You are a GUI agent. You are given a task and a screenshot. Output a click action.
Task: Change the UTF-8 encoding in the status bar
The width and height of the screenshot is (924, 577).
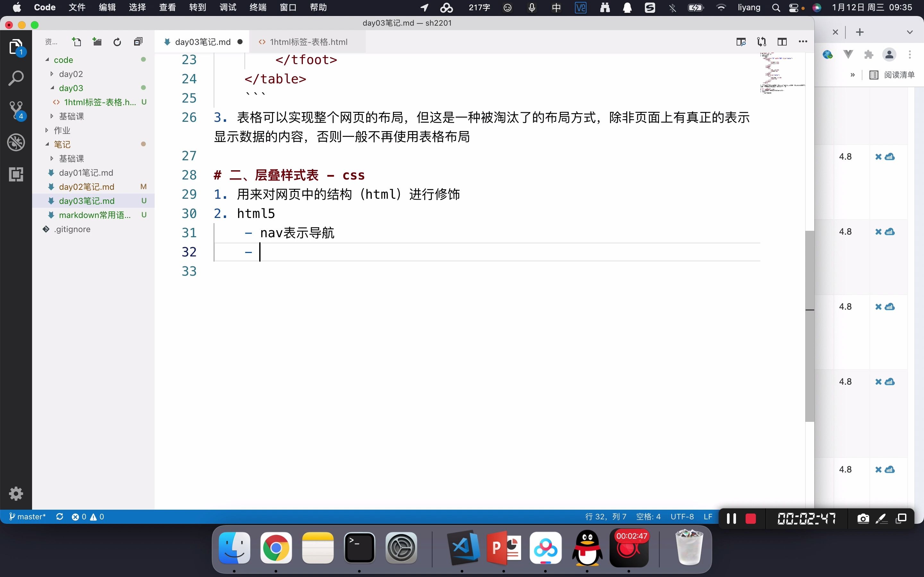pos(682,517)
